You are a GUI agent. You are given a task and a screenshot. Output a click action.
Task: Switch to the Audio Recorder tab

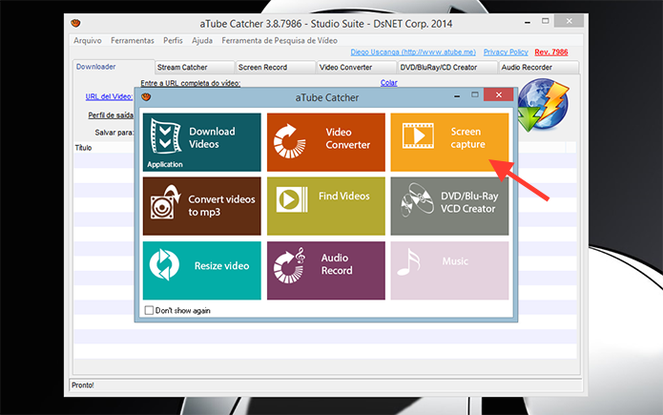pos(539,67)
